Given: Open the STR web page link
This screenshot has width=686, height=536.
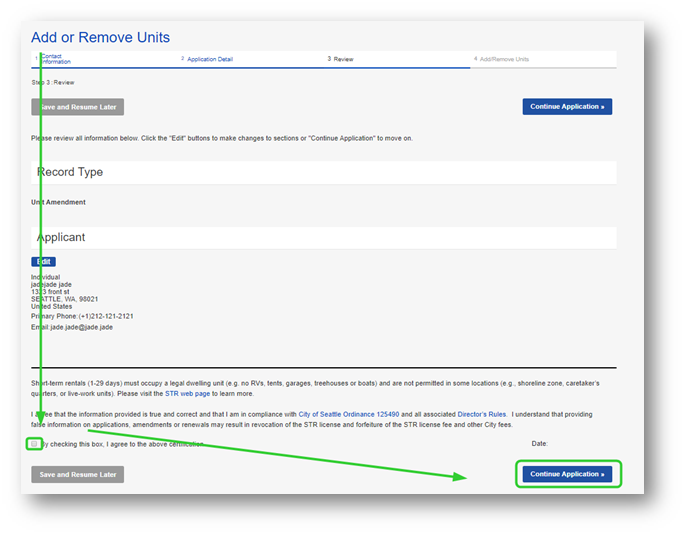Looking at the screenshot, I should 188,394.
